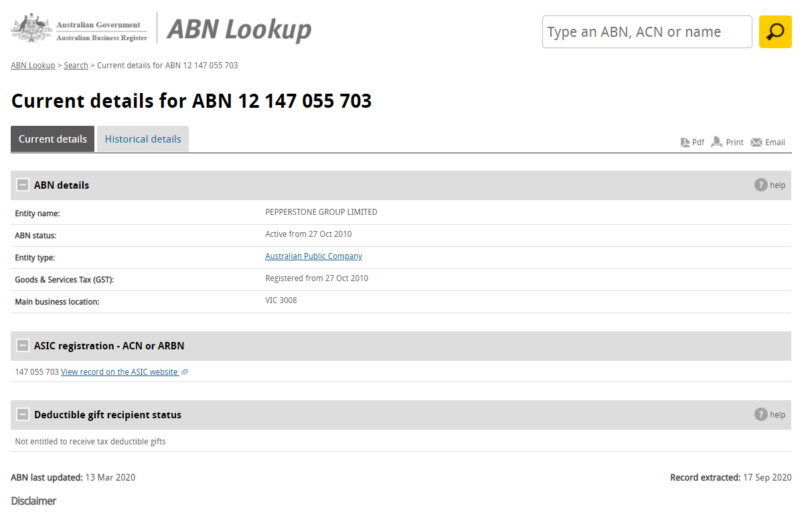Viewport: 812px width, 514px height.
Task: Select the ACN number 147 055 703
Action: (37, 372)
